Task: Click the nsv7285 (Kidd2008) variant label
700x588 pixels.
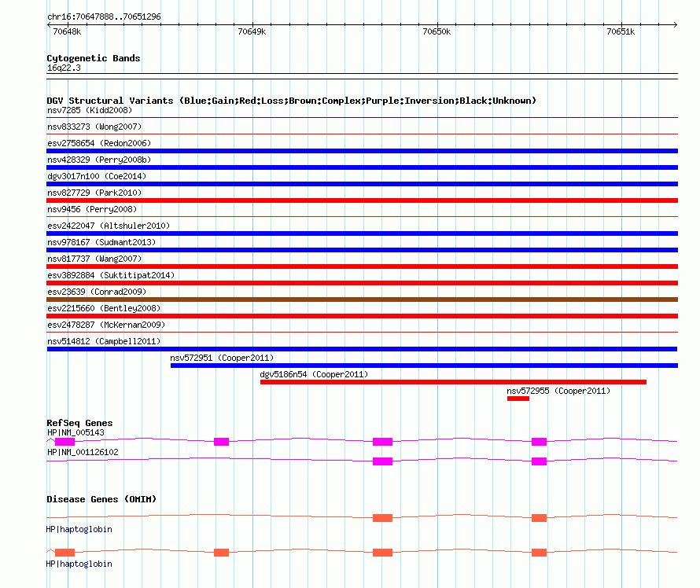Action: point(89,111)
